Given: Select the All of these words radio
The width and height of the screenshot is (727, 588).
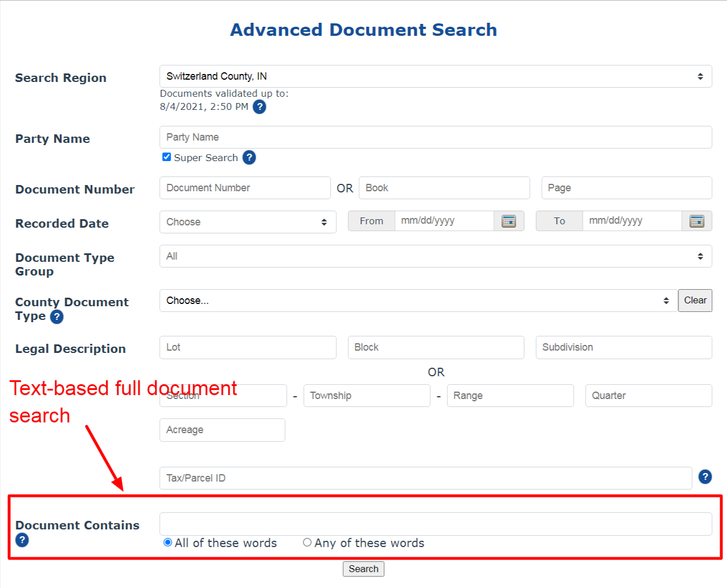Looking at the screenshot, I should point(167,542).
